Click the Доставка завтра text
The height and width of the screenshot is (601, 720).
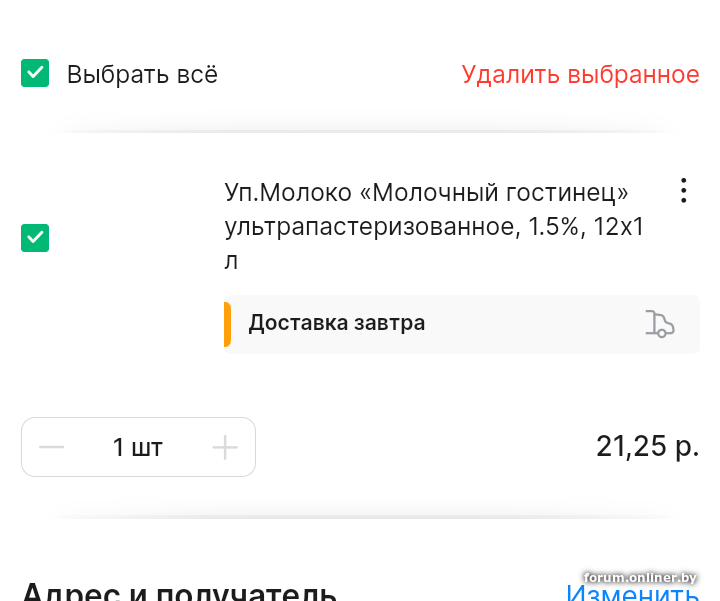pos(337,323)
